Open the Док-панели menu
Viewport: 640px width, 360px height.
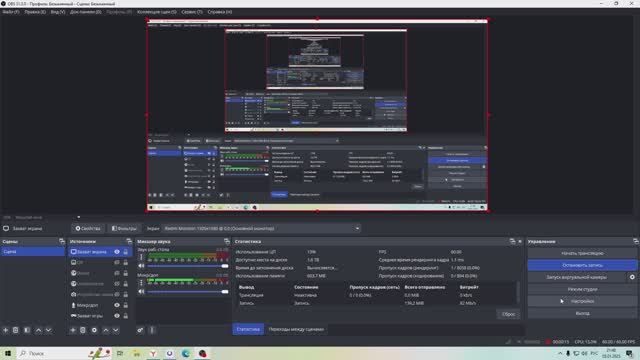click(x=85, y=12)
